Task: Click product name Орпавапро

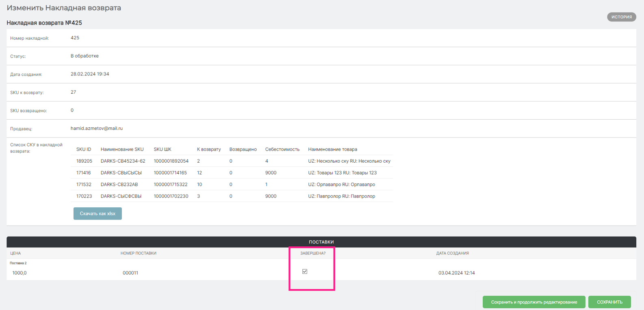Action: point(342,185)
